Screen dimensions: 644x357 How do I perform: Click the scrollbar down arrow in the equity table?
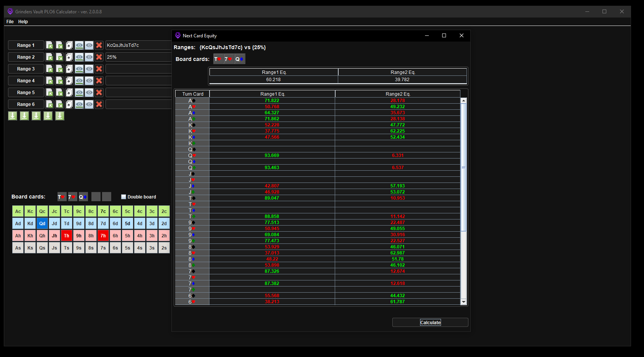[x=463, y=302]
